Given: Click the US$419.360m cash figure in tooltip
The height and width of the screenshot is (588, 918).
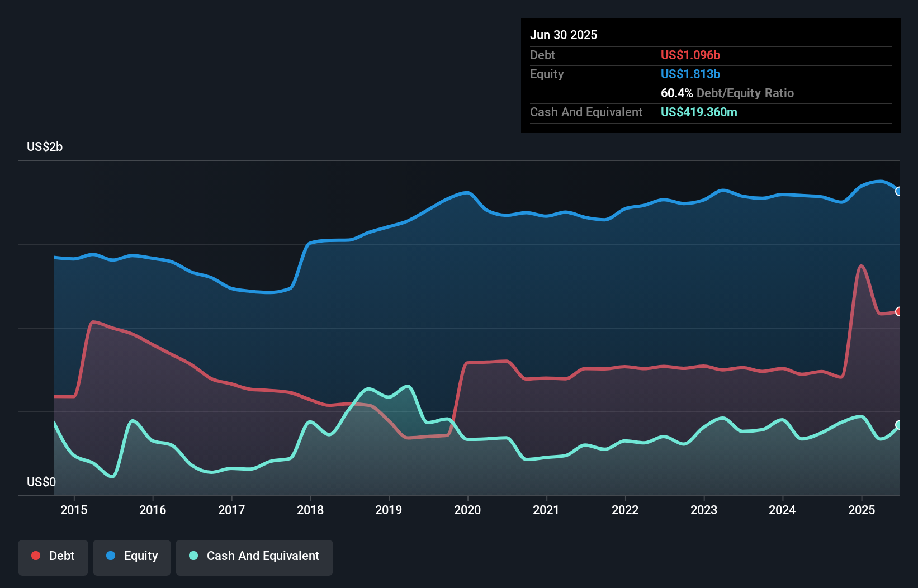Looking at the screenshot, I should point(699,112).
